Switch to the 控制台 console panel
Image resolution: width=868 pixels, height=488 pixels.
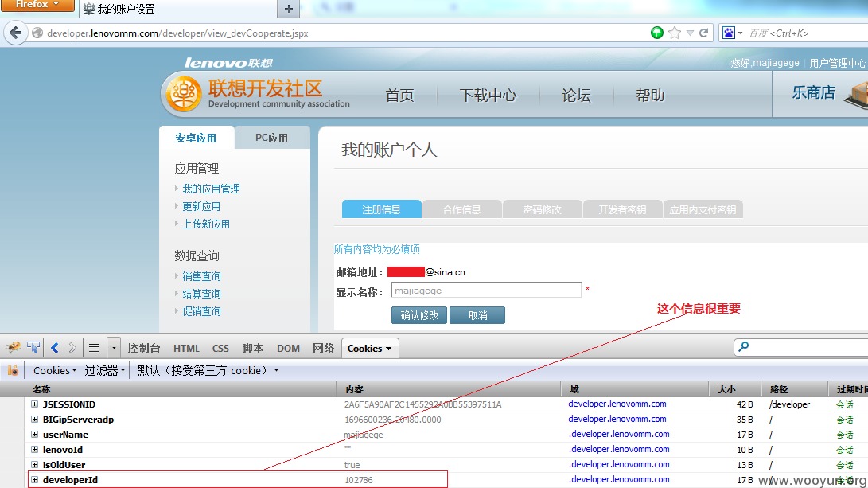[x=144, y=349]
